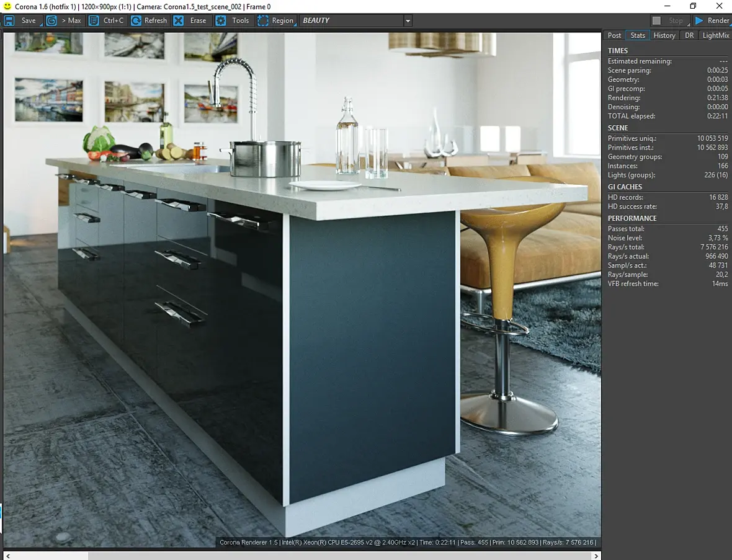The width and height of the screenshot is (732, 560).
Task: Open the BEAUTY render element dropdown
Action: coord(355,20)
